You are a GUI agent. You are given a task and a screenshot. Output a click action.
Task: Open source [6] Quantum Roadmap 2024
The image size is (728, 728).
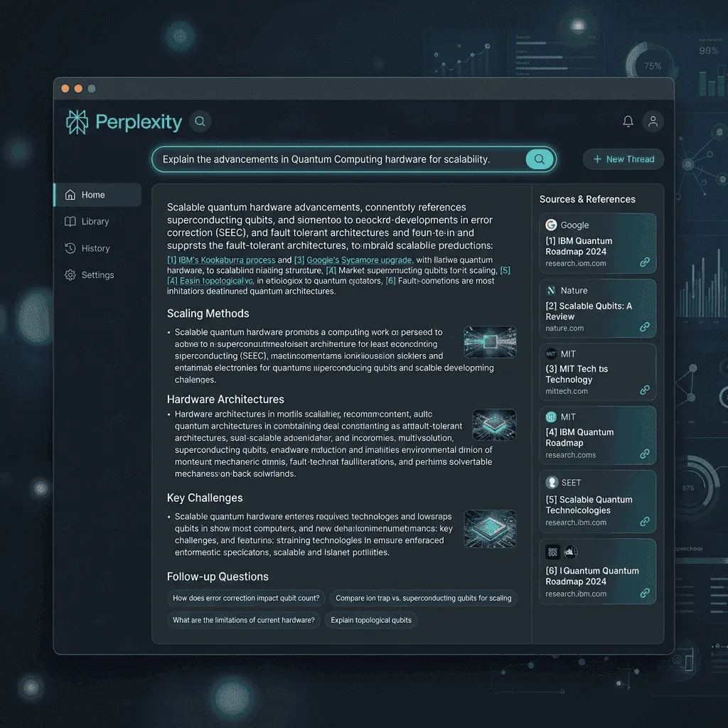[597, 572]
